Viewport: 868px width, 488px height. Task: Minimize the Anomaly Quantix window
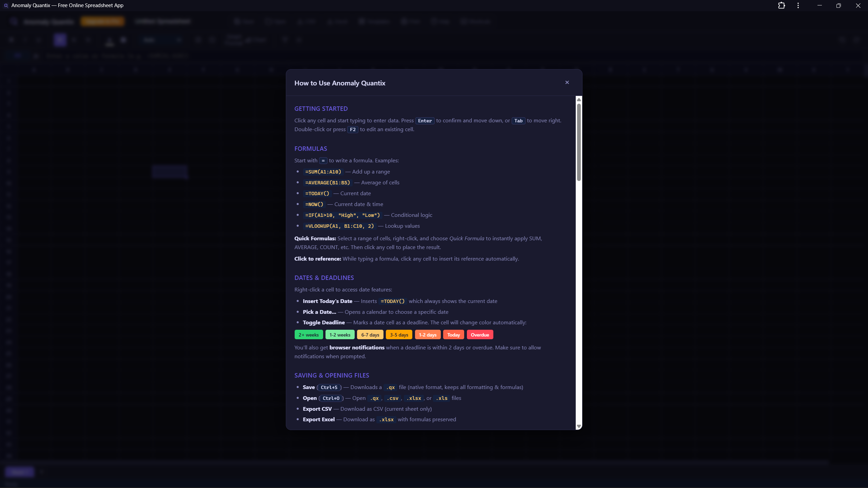click(x=820, y=5)
